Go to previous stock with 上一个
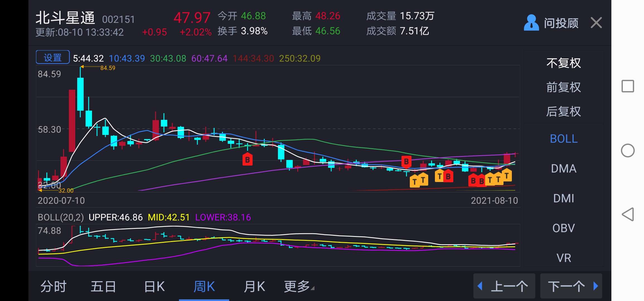Viewport: 644px width, 301px height. point(504,286)
